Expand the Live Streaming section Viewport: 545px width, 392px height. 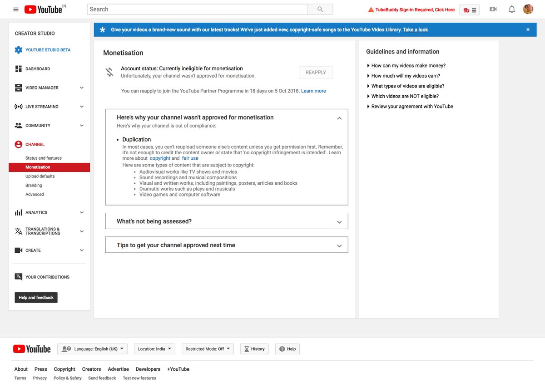pos(82,107)
